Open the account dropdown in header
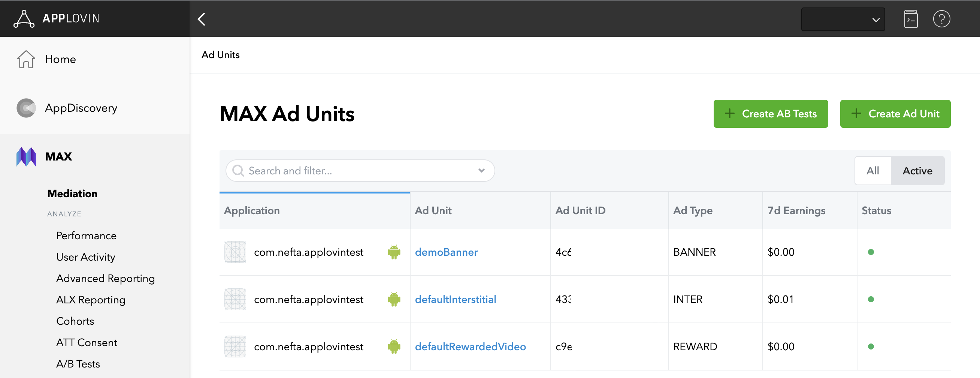The height and width of the screenshot is (378, 980). [843, 19]
